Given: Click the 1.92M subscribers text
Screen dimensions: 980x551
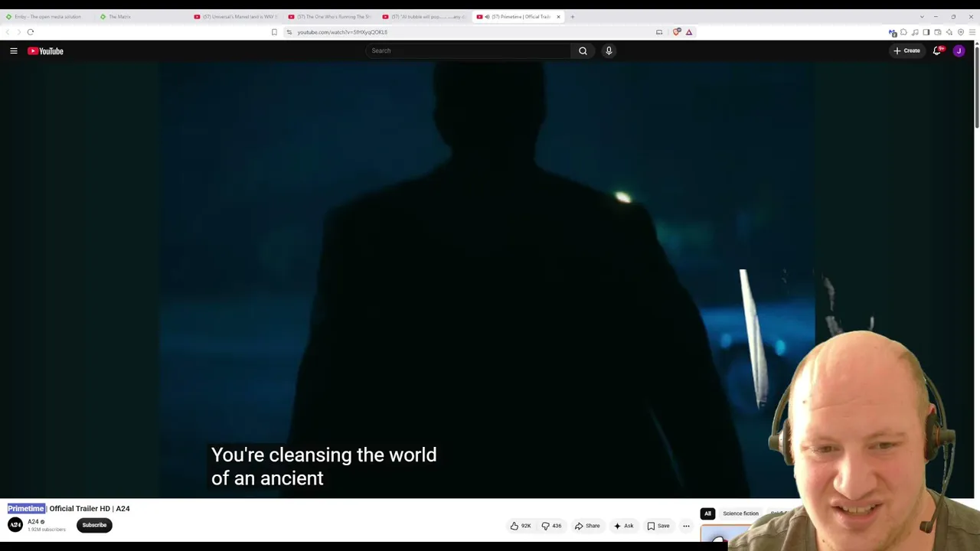Looking at the screenshot, I should pyautogui.click(x=47, y=529).
